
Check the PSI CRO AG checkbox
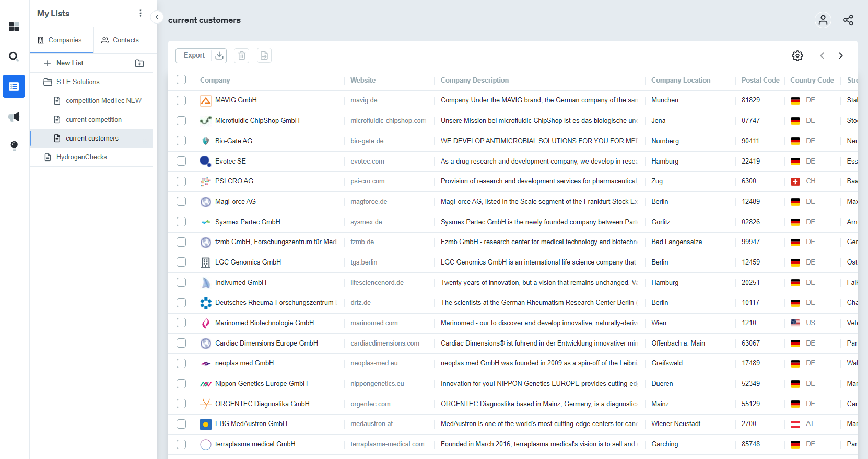coord(181,181)
